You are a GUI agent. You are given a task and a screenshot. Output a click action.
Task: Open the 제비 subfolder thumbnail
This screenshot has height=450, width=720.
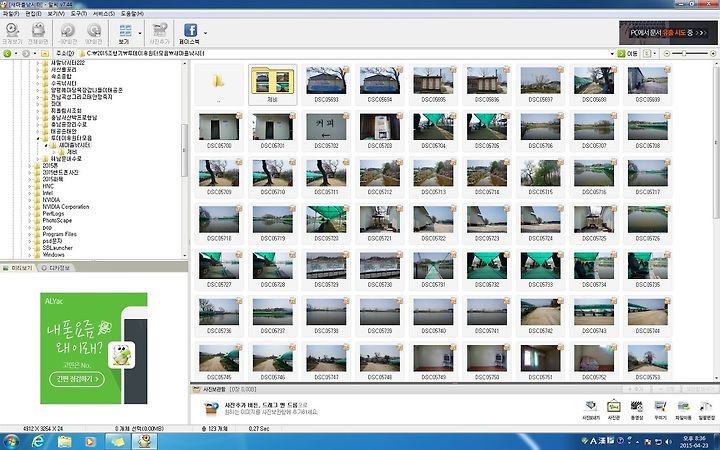click(273, 84)
